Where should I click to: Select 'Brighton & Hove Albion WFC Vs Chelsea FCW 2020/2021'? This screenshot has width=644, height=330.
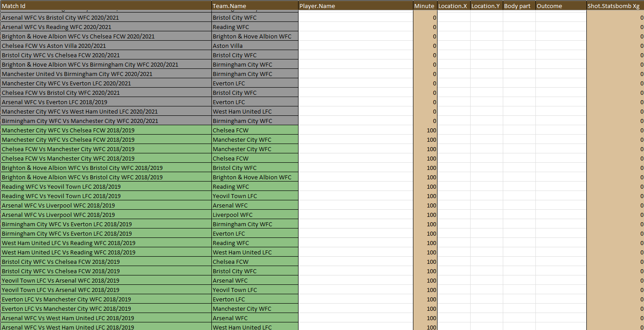click(x=106, y=36)
